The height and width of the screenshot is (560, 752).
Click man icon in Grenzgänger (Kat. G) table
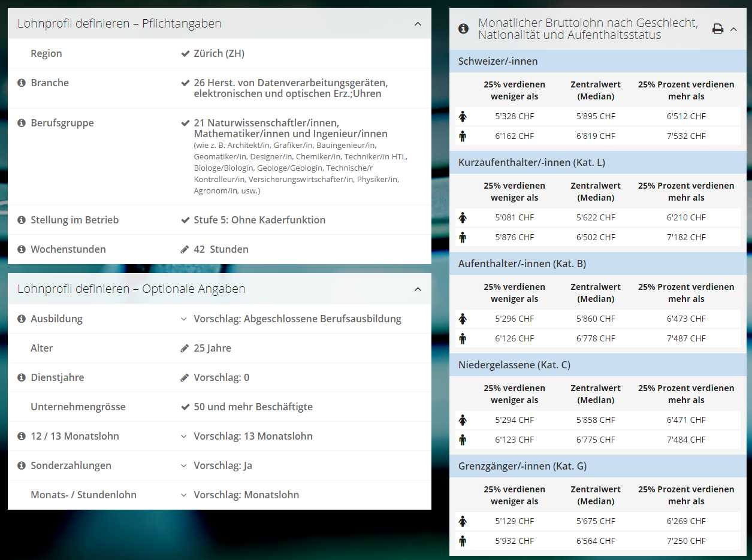[x=462, y=541]
